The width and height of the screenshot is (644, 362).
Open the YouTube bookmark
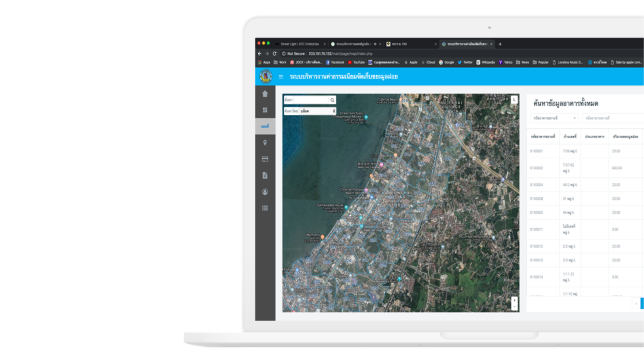(x=357, y=62)
